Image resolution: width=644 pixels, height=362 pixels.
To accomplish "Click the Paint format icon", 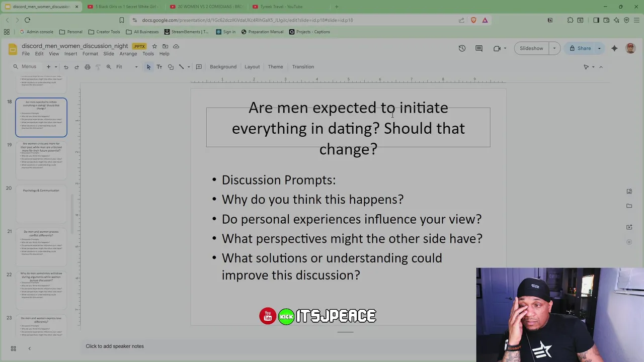I will [98, 67].
